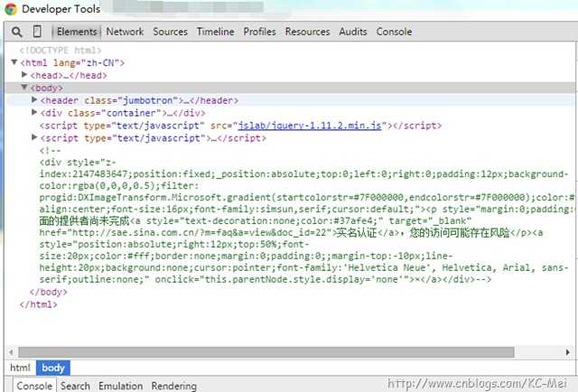
Task: Click the html breadcrumb
Action: click(20, 368)
